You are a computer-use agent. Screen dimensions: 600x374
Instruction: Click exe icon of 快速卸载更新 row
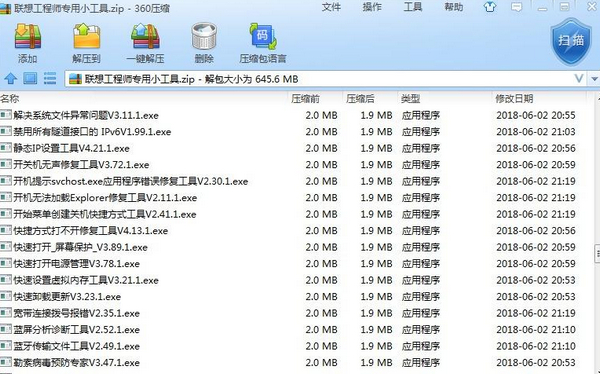click(6, 296)
